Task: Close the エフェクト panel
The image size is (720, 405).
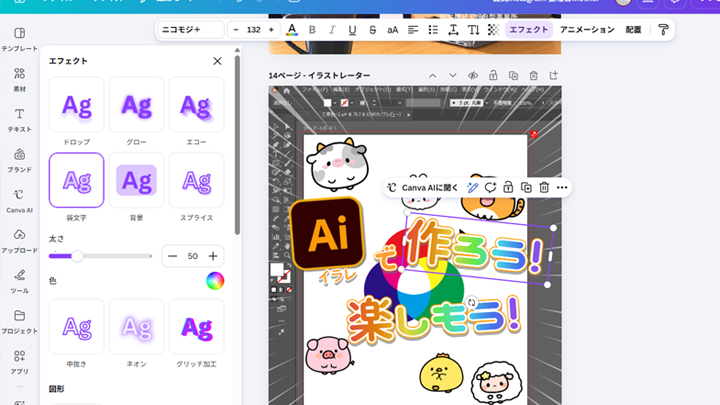Action: pyautogui.click(x=217, y=61)
